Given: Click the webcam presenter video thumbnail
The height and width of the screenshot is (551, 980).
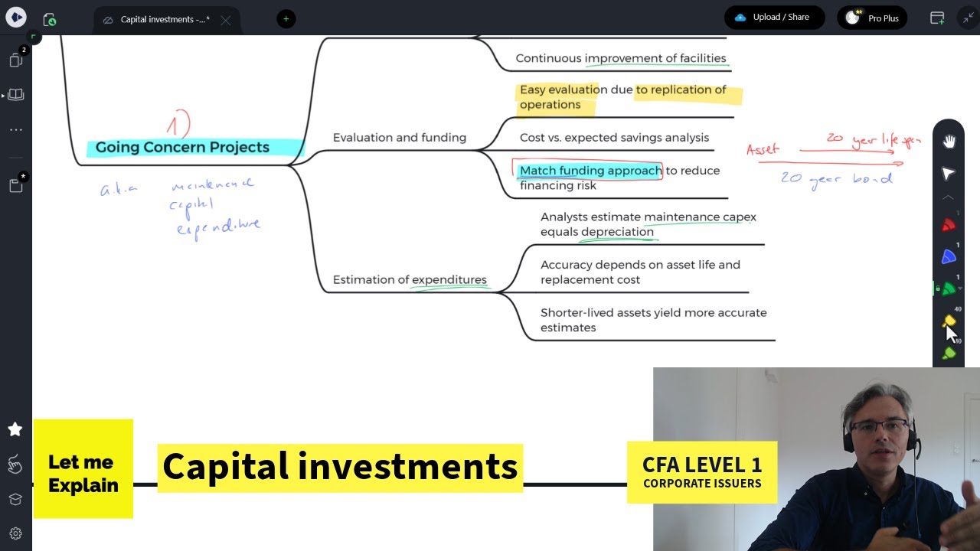Looking at the screenshot, I should pyautogui.click(x=816, y=459).
